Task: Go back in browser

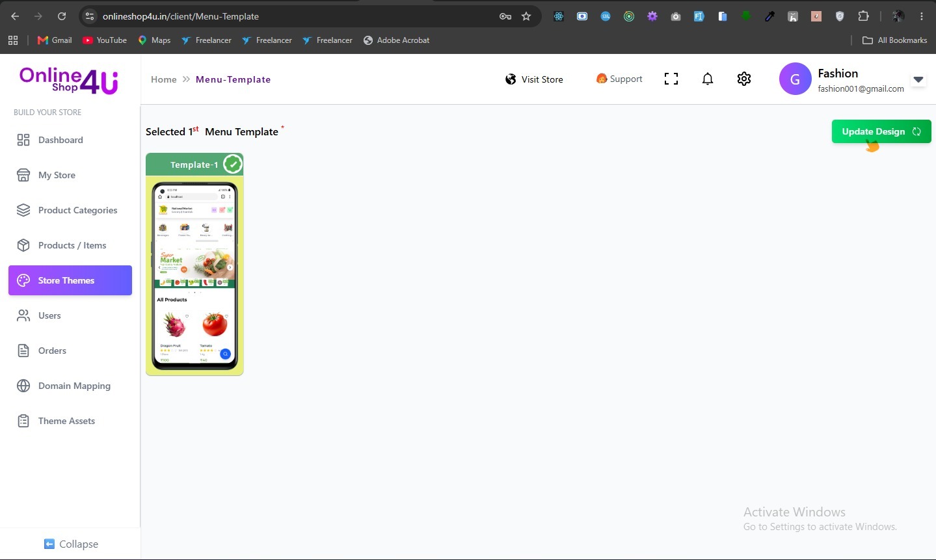Action: (x=15, y=16)
